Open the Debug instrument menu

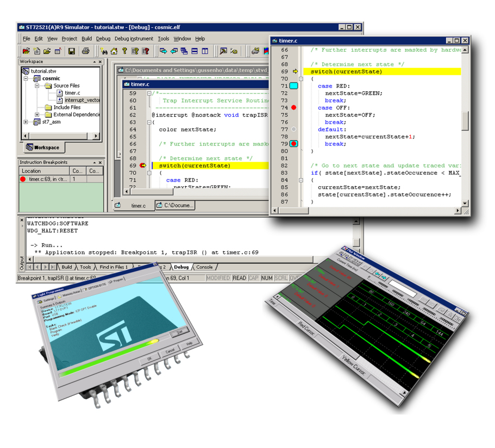(x=133, y=39)
